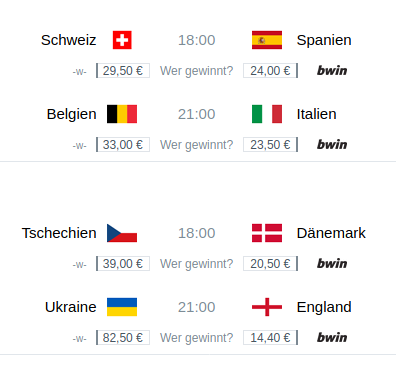This screenshot has height=372, width=396.
Task: Pick the 39,00 € odds for Tschechien
Action: tap(123, 264)
